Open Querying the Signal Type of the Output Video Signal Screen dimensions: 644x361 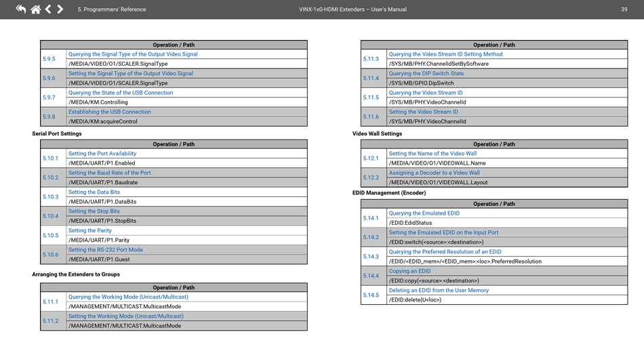[x=133, y=54]
